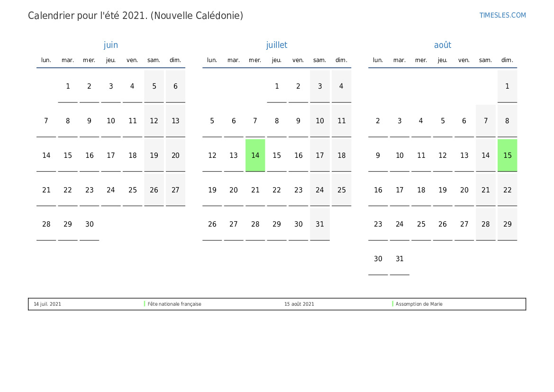The image size is (554, 392).
Task: Select August 31 in the calendar
Action: [x=400, y=259]
